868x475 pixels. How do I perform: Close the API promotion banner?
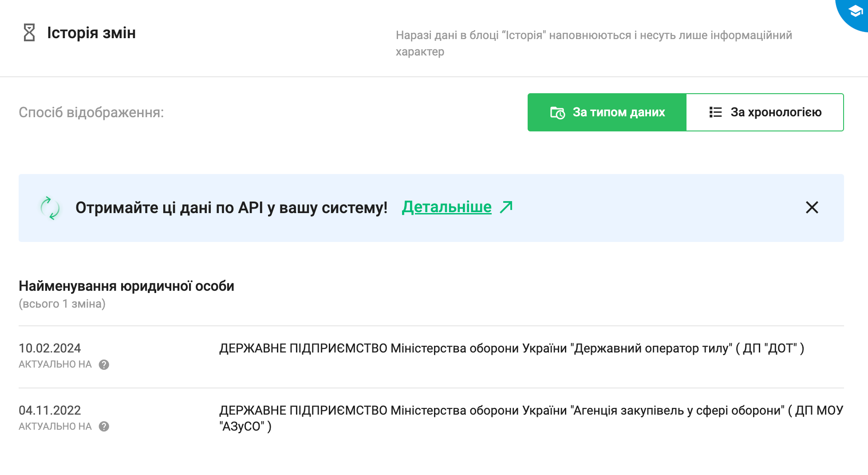point(812,207)
